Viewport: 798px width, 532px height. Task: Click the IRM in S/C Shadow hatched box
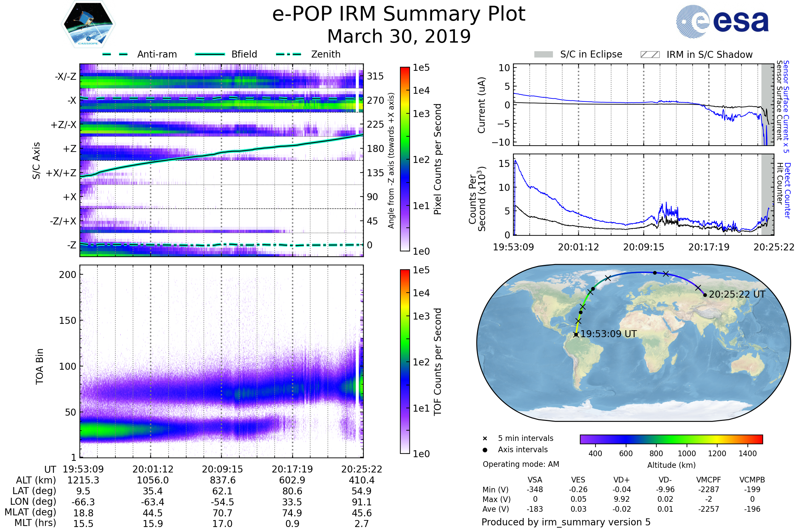pyautogui.click(x=650, y=55)
